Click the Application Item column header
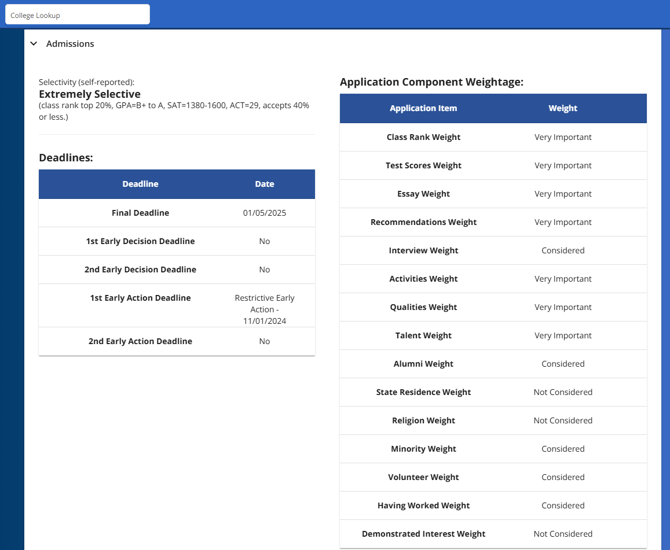670x550 pixels. click(423, 108)
